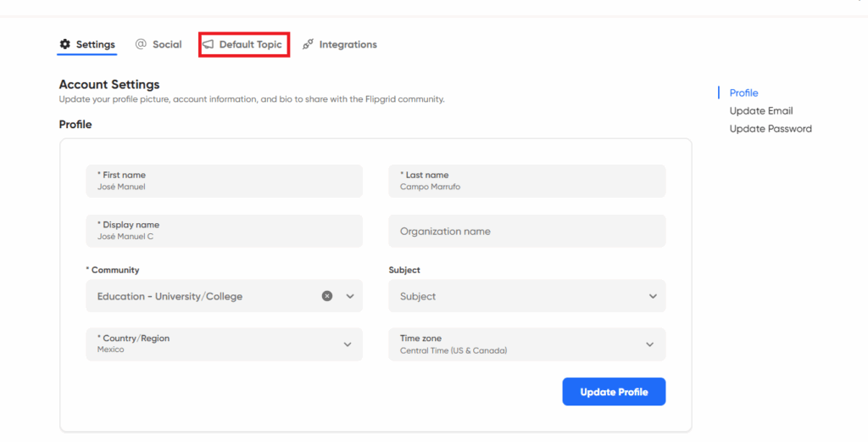This screenshot has height=442, width=868.
Task: Click the First name input field
Action: click(224, 181)
